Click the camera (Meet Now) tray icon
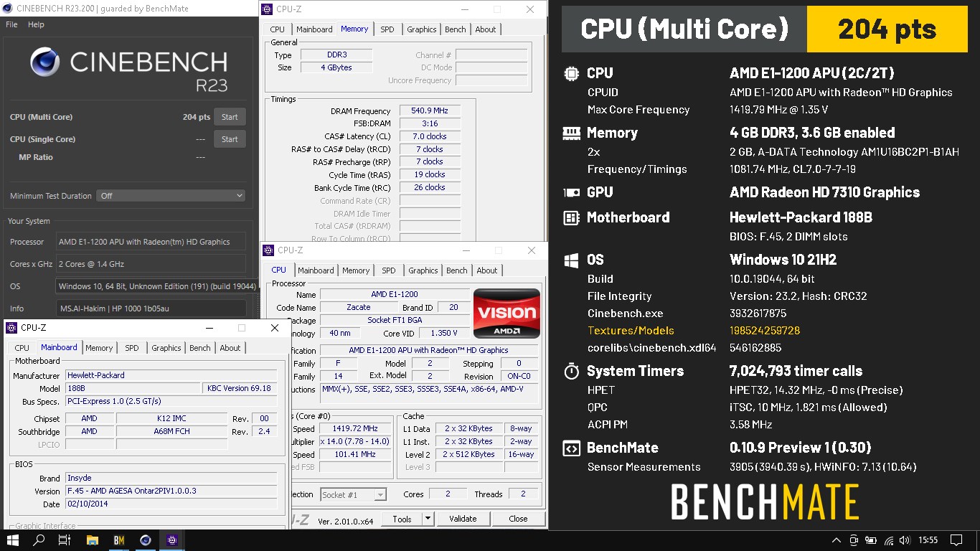 pyautogui.click(x=854, y=540)
